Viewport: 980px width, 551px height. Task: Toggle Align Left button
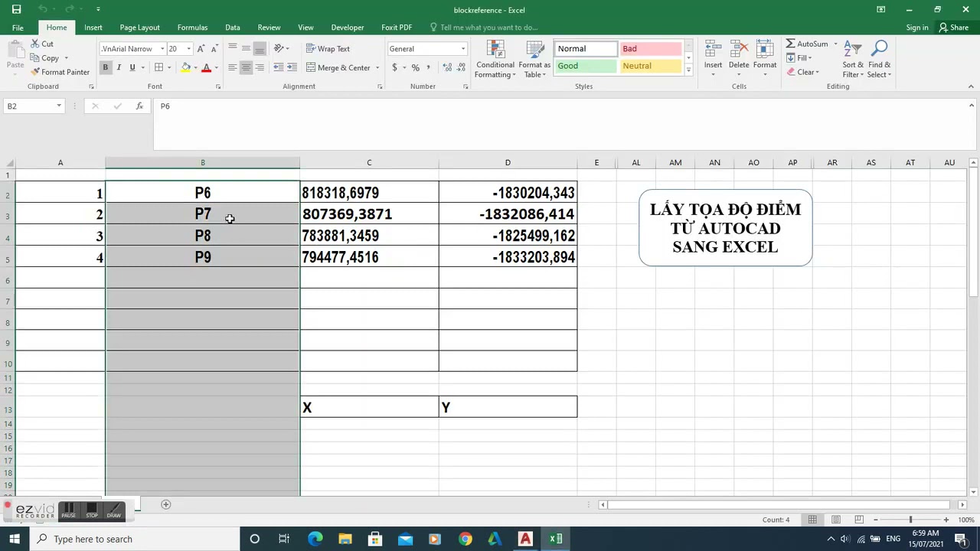click(x=232, y=67)
